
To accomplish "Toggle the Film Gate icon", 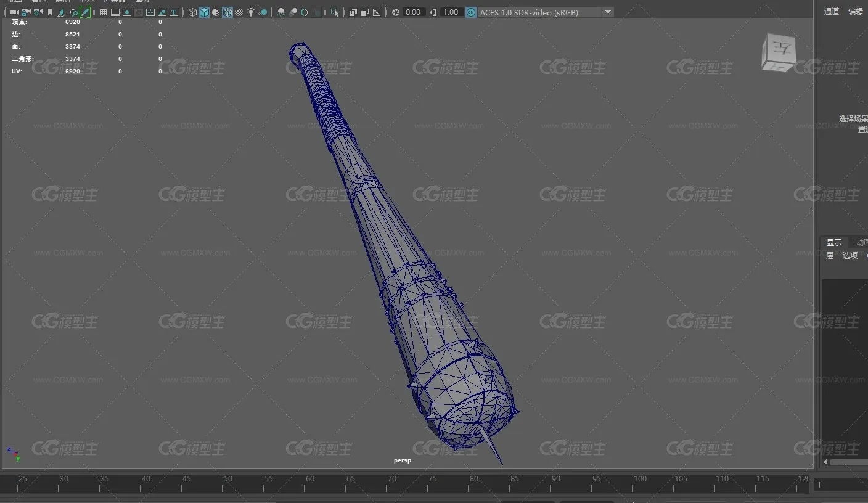I will coord(115,12).
